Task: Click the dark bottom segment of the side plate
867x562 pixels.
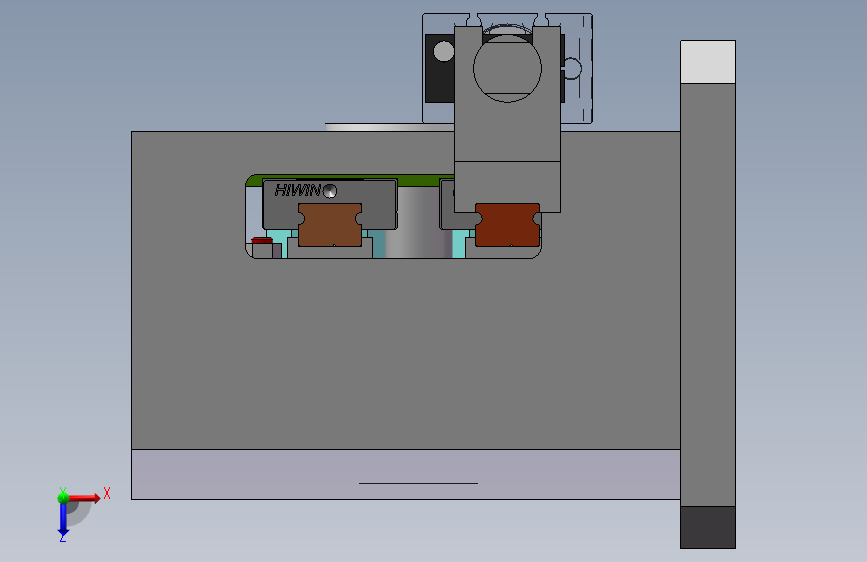Action: (x=708, y=527)
